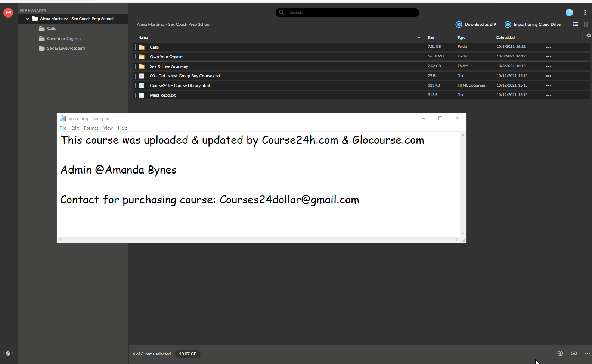Select 00 - Get Latest Group Buy Courses.txt

185,76
